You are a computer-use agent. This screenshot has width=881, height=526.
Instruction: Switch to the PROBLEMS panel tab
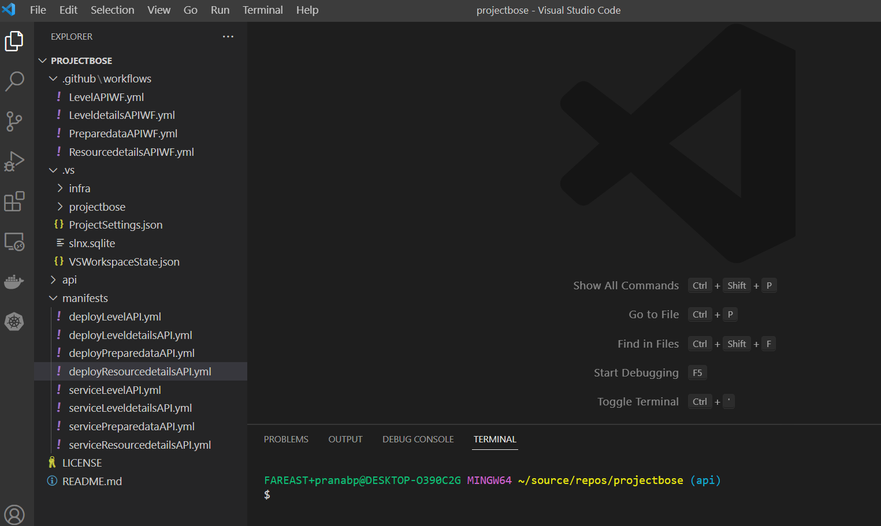click(x=286, y=439)
